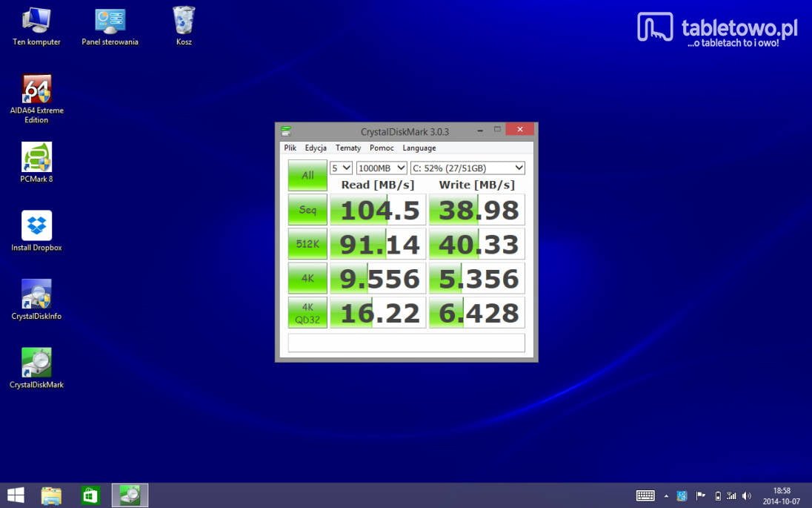Viewport: 812px width, 508px height.
Task: Click the 4K QD32 write result 6.428
Action: (477, 312)
